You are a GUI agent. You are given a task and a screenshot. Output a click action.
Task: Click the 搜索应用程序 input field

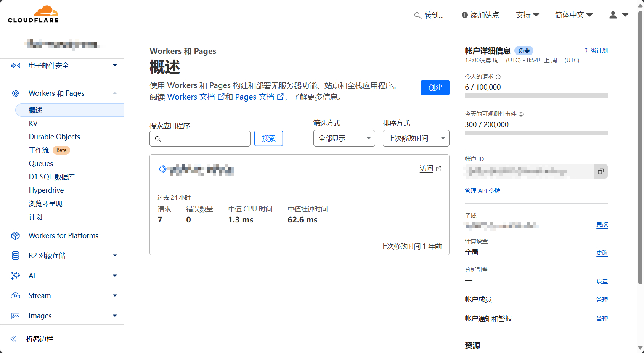pos(199,138)
